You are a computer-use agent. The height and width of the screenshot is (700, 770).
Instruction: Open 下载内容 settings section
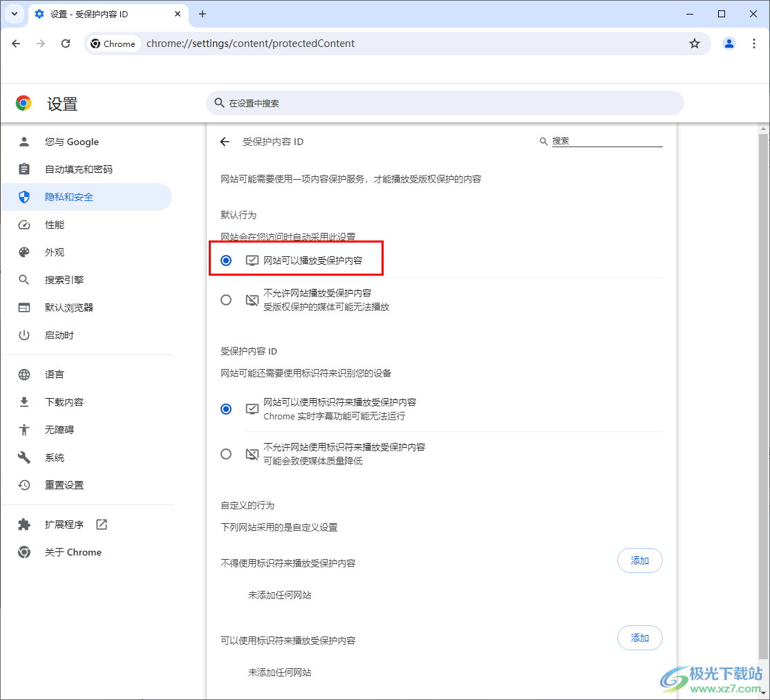tap(86, 402)
